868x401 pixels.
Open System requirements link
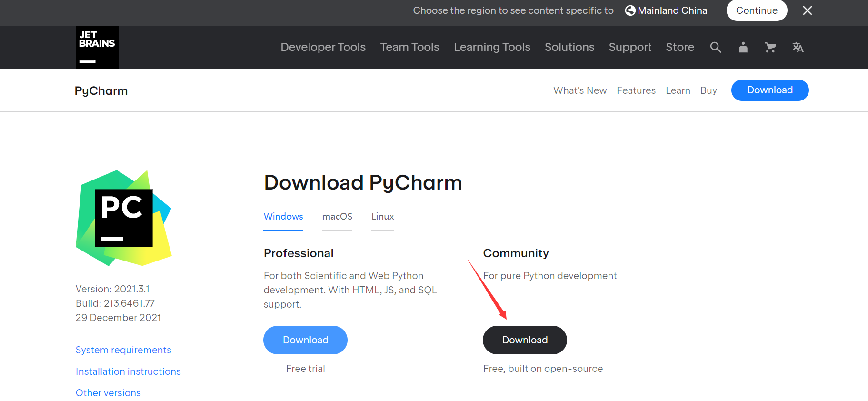123,350
